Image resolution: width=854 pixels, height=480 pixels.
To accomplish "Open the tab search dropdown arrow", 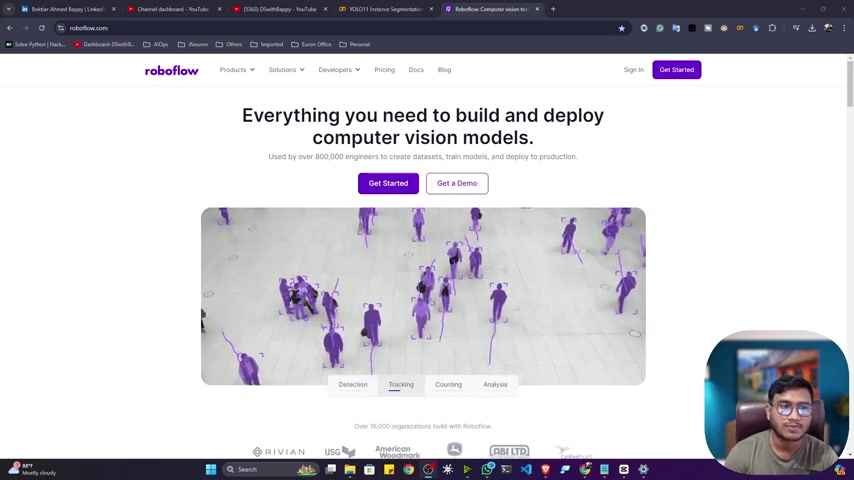I will [x=9, y=9].
